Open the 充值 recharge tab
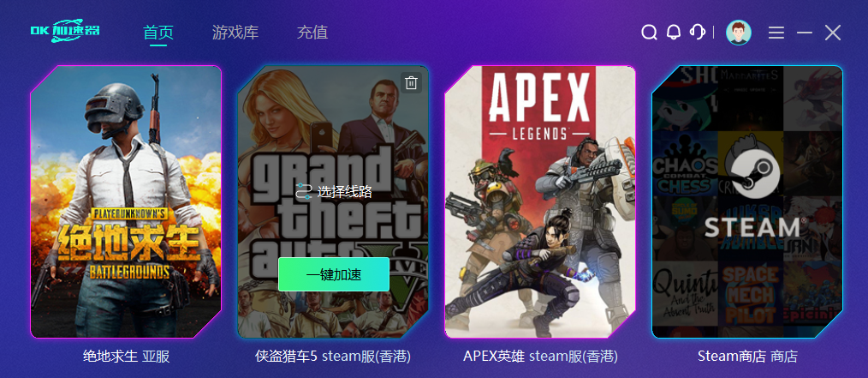Viewport: 868px width, 378px height. 312,33
